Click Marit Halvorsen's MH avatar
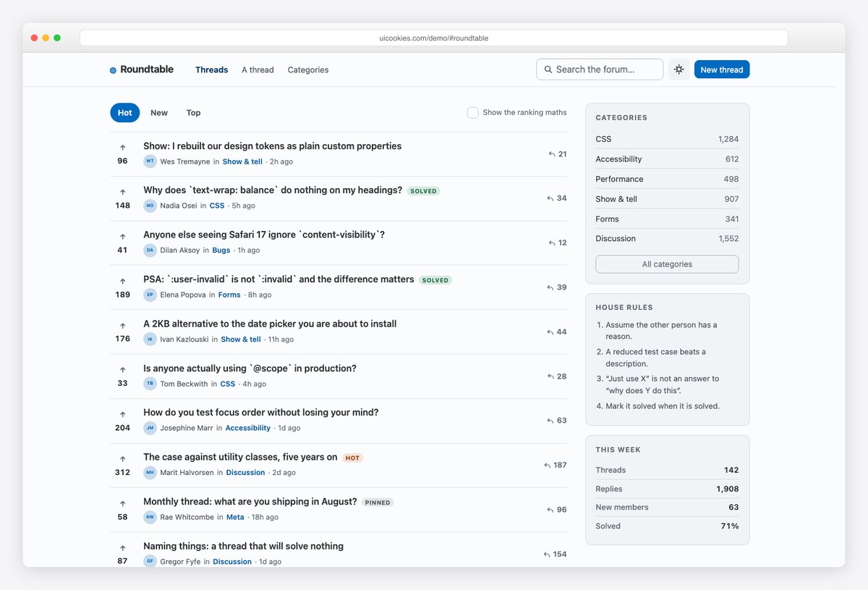Image resolution: width=868 pixels, height=590 pixels. point(150,473)
